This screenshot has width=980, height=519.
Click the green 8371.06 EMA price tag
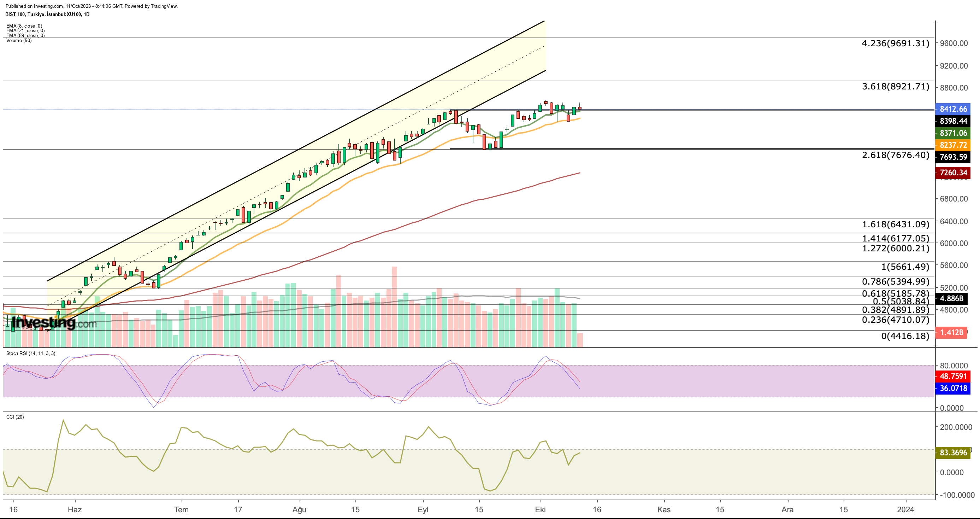[953, 133]
